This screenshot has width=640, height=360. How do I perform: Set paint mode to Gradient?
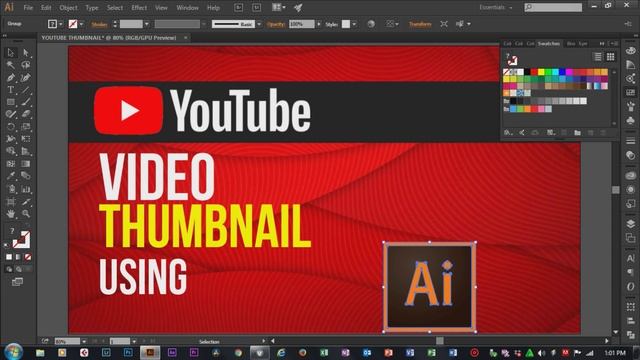(x=18, y=257)
